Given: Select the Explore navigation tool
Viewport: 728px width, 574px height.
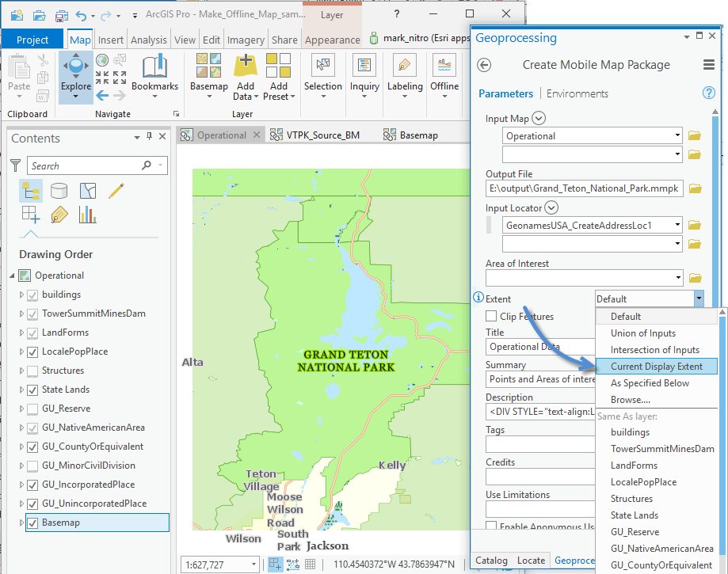Looking at the screenshot, I should tap(76, 77).
